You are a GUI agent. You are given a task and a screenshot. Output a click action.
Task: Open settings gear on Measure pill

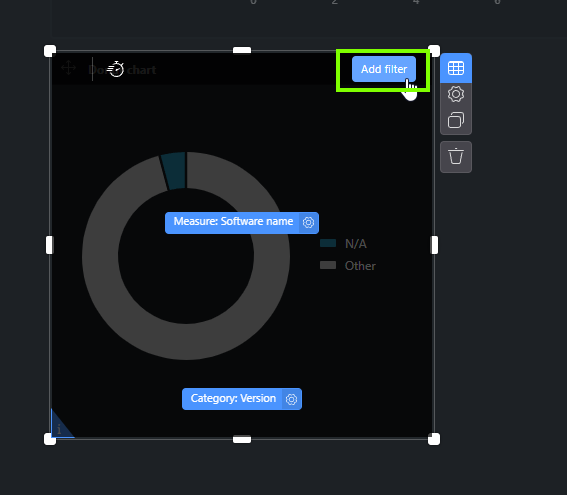308,222
